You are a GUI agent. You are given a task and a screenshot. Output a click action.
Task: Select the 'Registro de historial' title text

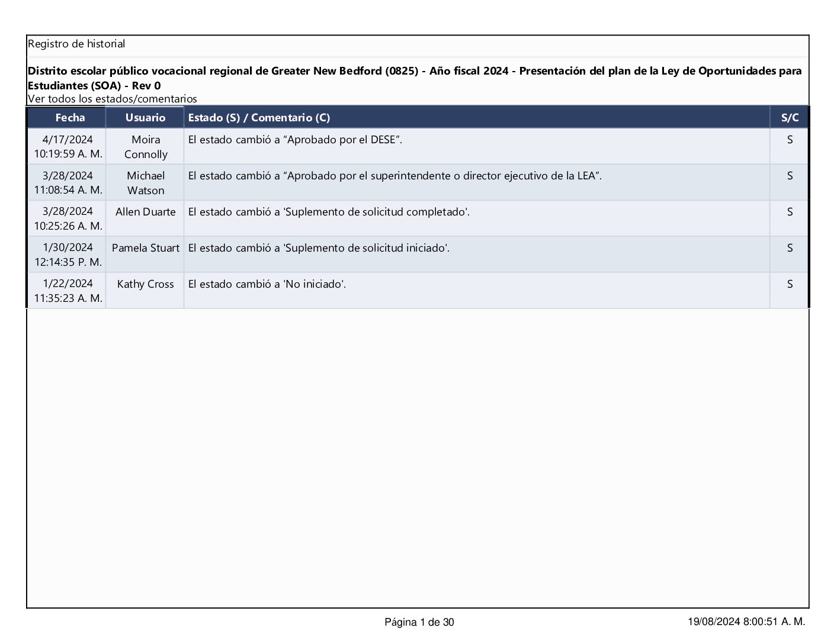[76, 44]
